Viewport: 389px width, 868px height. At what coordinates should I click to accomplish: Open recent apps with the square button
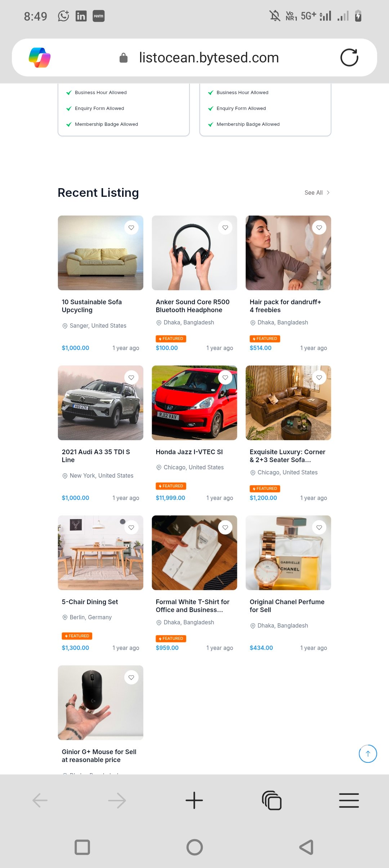(x=82, y=847)
